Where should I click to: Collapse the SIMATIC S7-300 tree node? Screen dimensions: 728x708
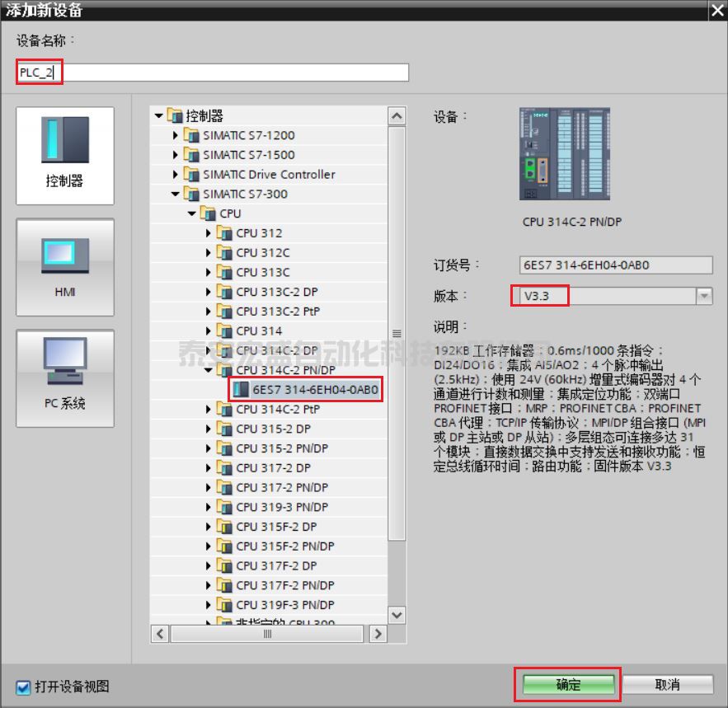click(176, 195)
